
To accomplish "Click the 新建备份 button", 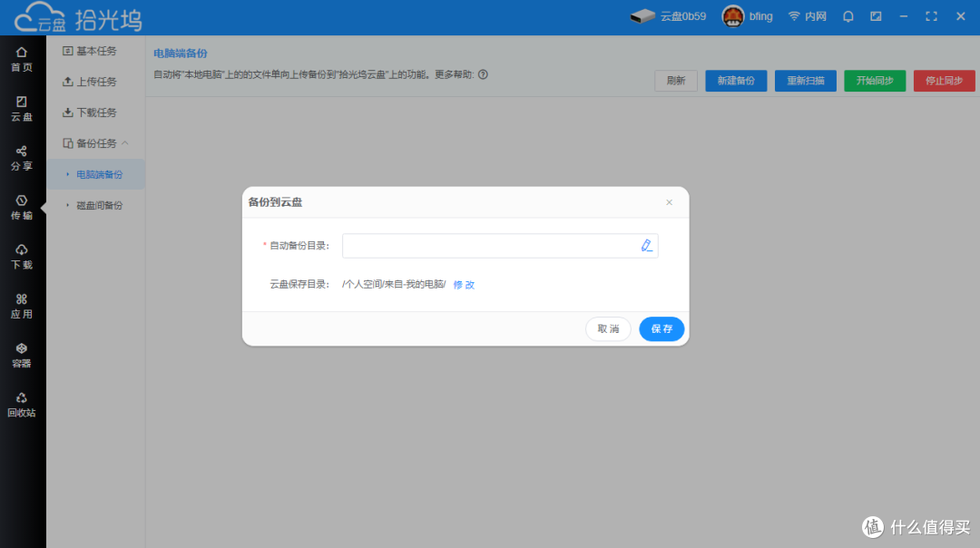I will (736, 81).
